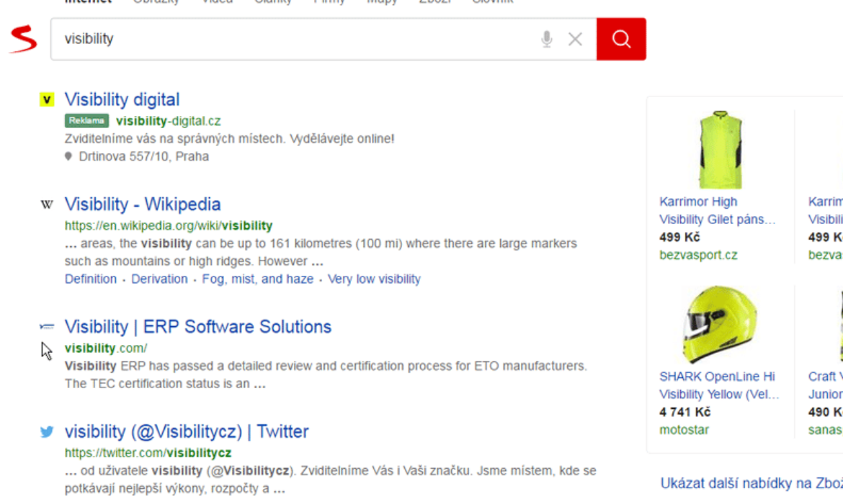Click the Twitter result snippet text
Screen dimensions: 843x504
331,480
